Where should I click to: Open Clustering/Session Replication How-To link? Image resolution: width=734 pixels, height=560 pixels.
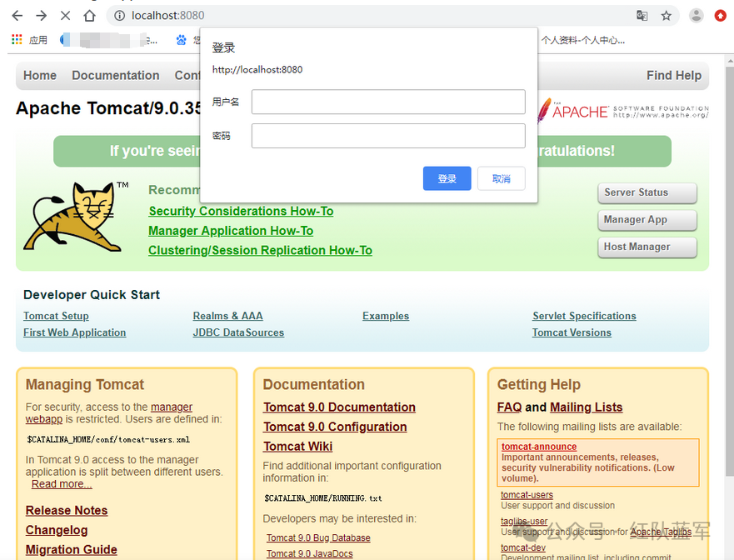[x=260, y=251]
